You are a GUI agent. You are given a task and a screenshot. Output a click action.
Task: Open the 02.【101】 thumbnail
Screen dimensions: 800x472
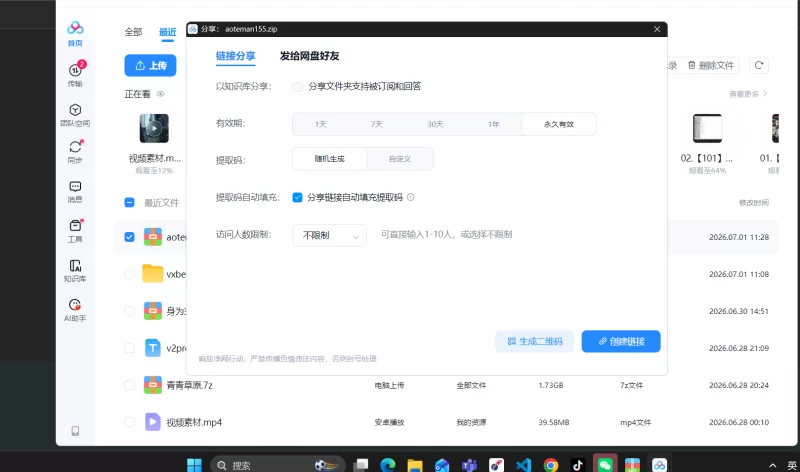click(x=707, y=128)
